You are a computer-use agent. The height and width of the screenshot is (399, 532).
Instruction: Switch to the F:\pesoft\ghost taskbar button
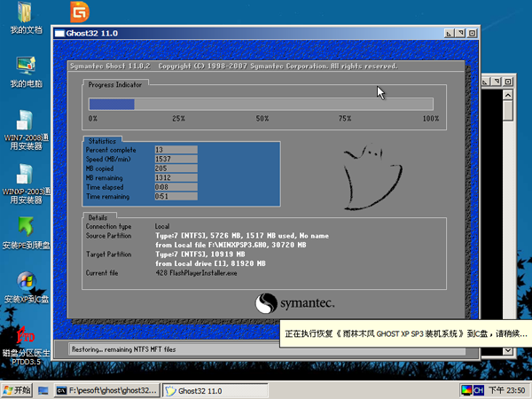click(107, 391)
